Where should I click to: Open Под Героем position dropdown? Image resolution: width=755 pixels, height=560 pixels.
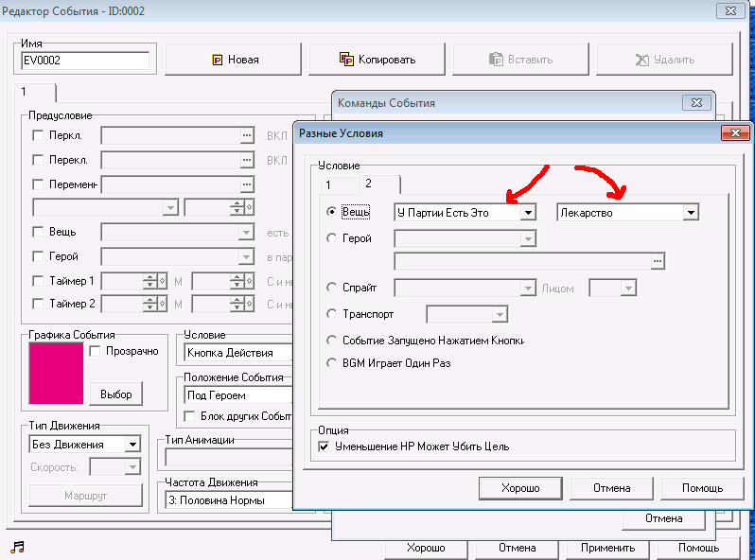tap(238, 395)
